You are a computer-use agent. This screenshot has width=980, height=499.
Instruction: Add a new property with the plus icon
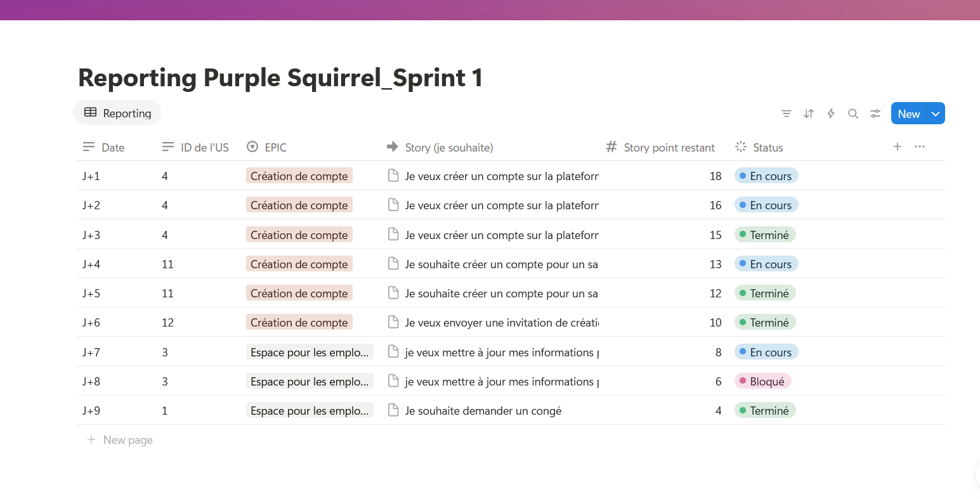click(x=898, y=146)
